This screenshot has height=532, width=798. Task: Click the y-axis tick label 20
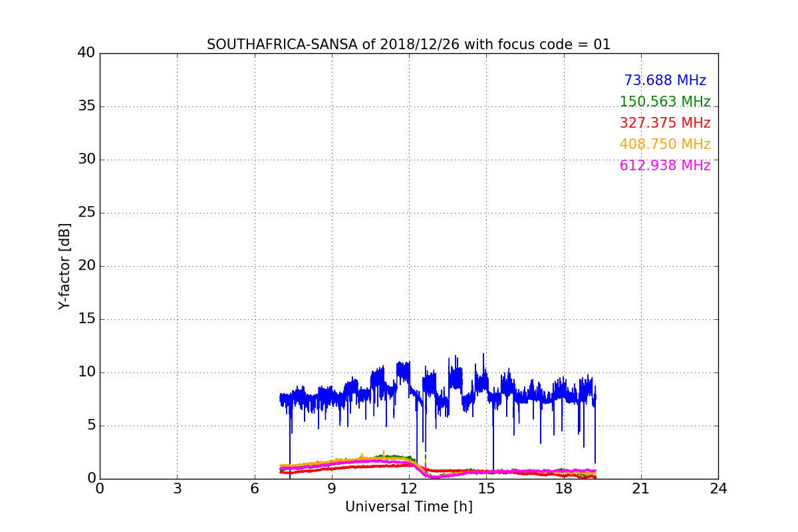86,266
